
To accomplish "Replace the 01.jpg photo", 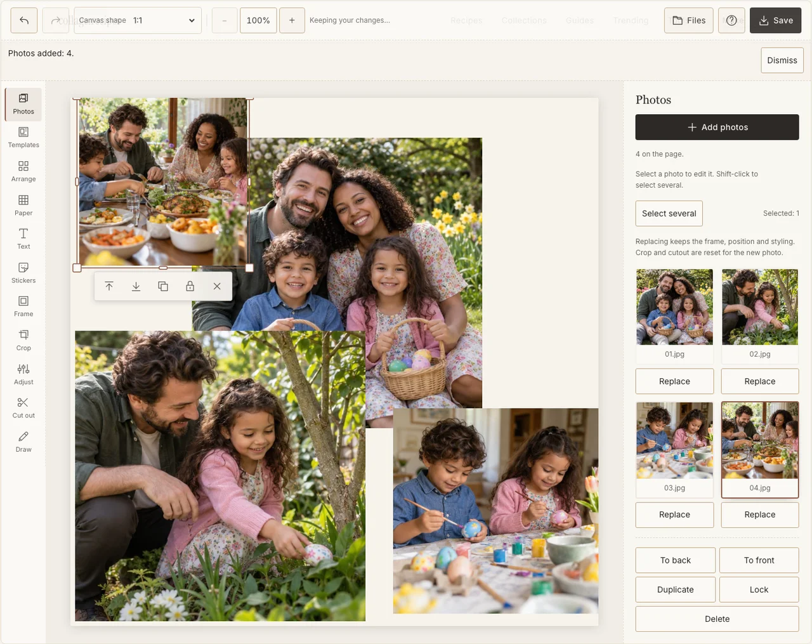I will coord(674,381).
